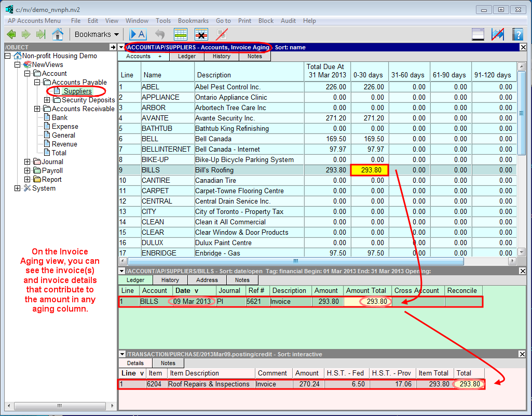Collapse the Accounts Payable tree node

pyautogui.click(x=37, y=83)
